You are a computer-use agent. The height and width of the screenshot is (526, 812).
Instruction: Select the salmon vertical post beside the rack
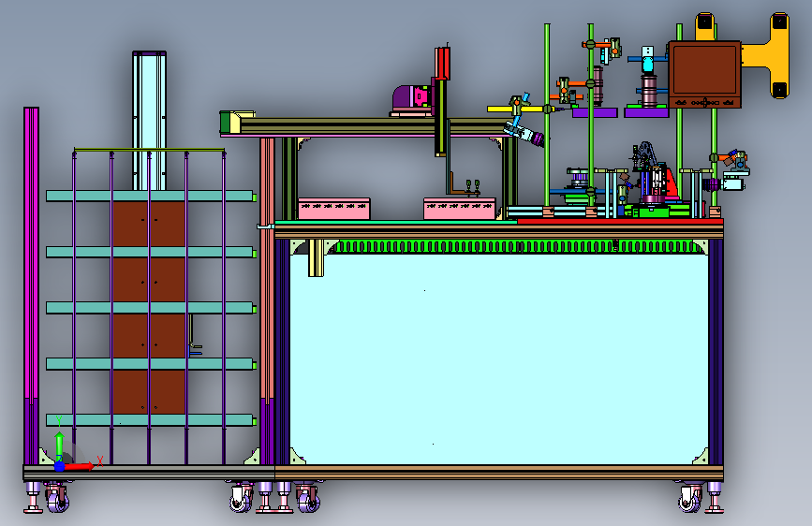click(x=267, y=268)
